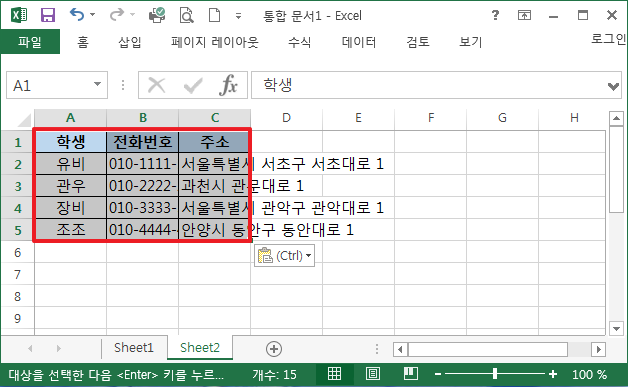Switch to the 홈 ribbon tab
Screen dimensions: 628x387
click(83, 42)
